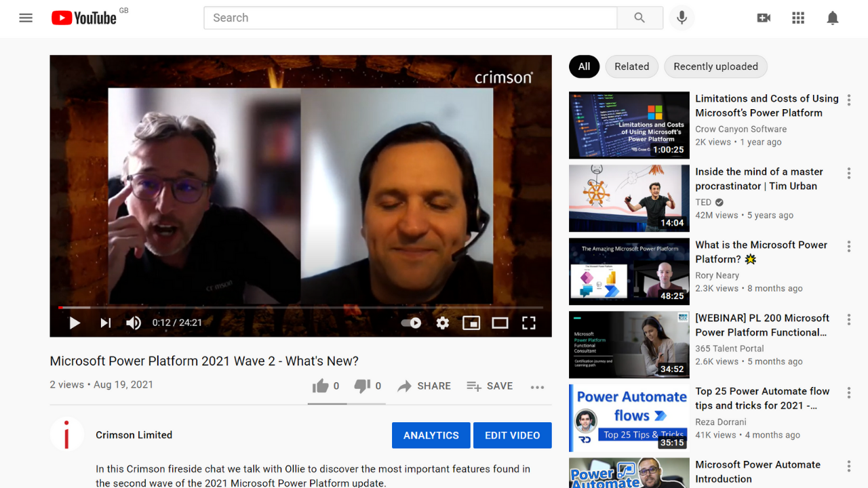Open the YouTube apps grid

coord(798,18)
